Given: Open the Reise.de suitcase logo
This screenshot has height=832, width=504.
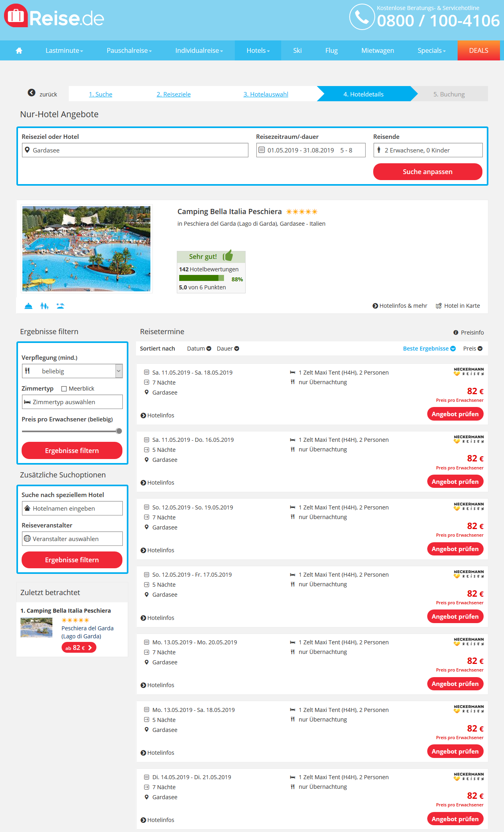Looking at the screenshot, I should pyautogui.click(x=16, y=16).
